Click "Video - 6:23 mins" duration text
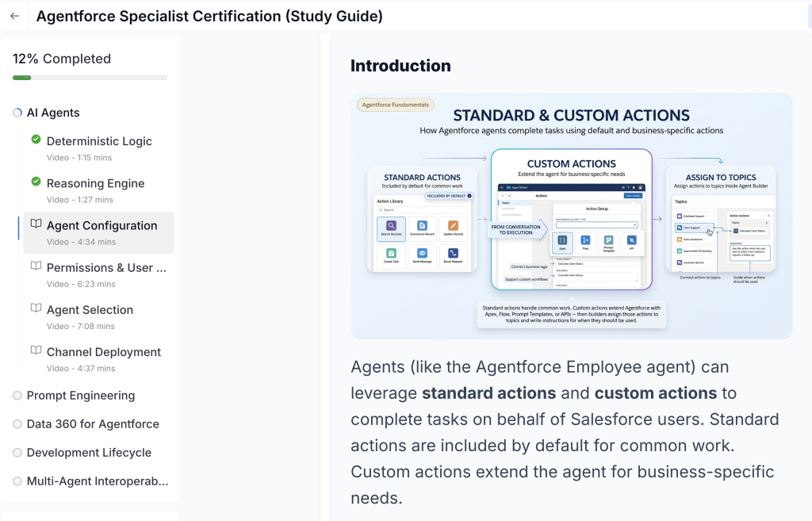 coord(81,284)
